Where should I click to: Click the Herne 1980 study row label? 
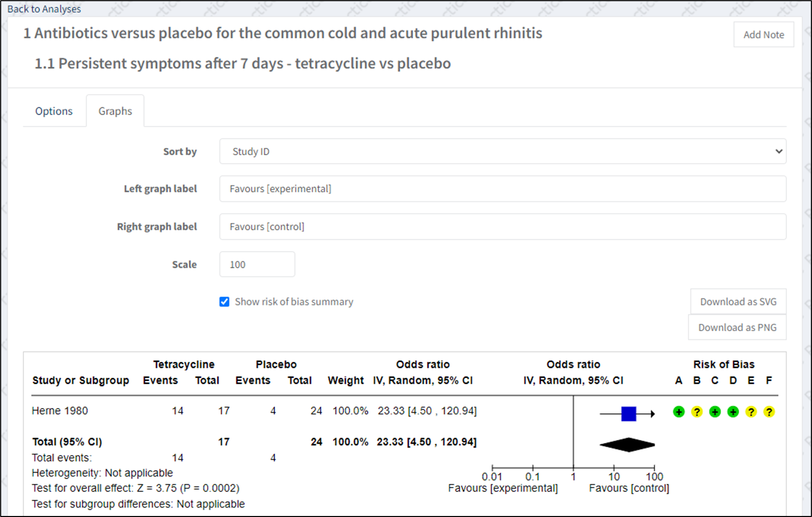tap(60, 411)
